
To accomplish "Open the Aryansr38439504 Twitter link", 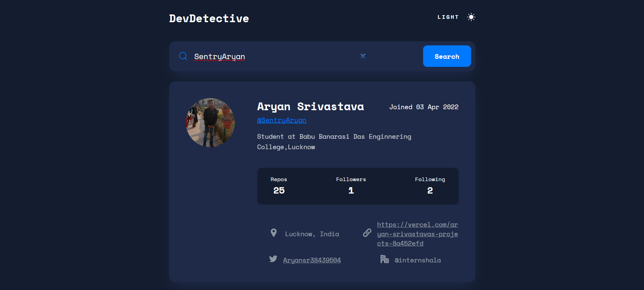I will [x=312, y=260].
